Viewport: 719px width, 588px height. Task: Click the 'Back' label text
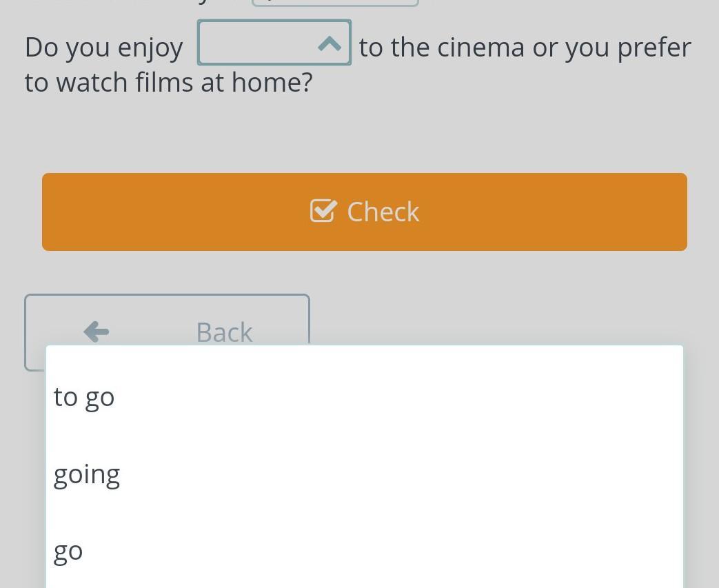(x=224, y=332)
